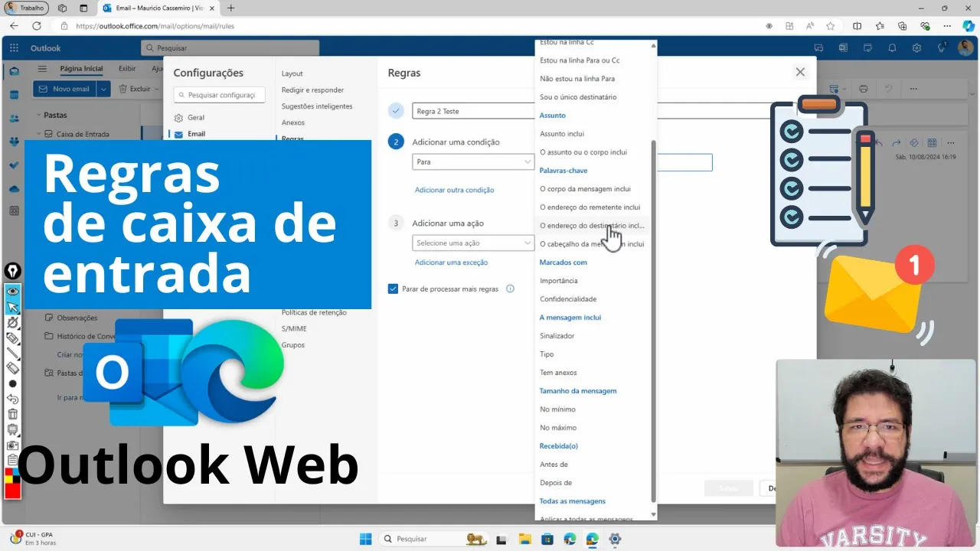Open the To Do checkmark in left rail
This screenshot has height=551, width=980.
[x=14, y=165]
